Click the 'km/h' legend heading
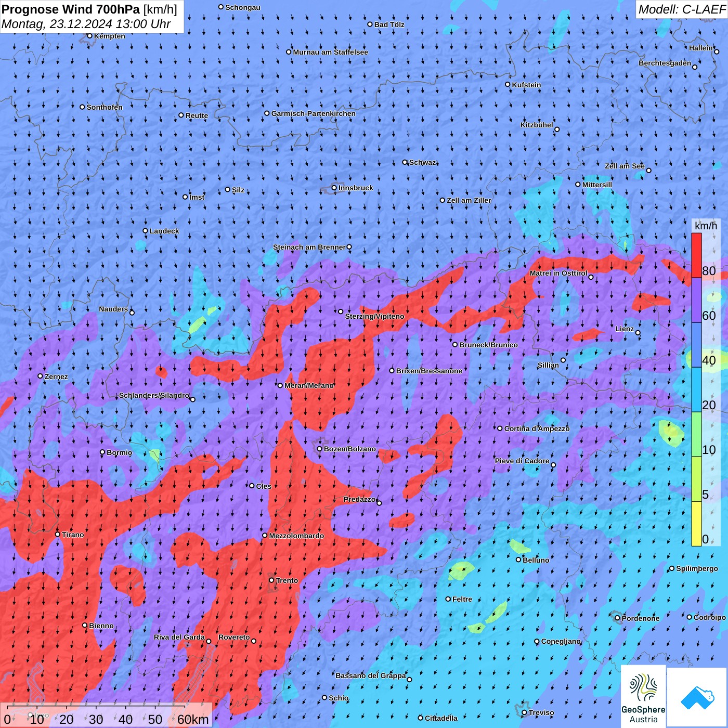728x728 pixels. point(706,226)
